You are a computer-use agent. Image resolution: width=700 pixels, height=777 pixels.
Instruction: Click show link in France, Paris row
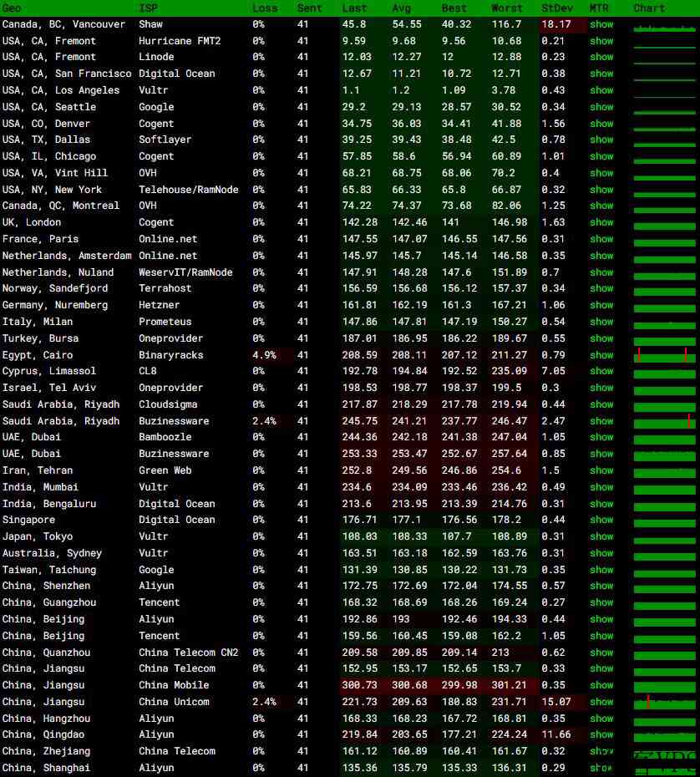click(601, 239)
